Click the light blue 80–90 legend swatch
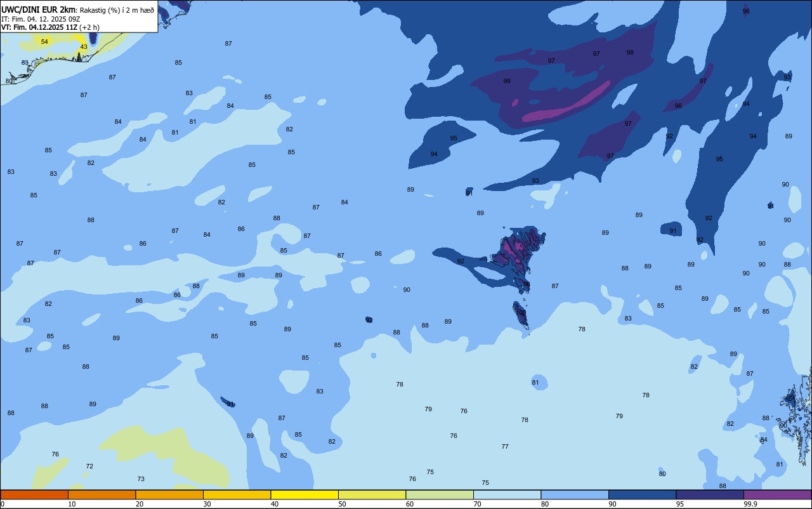 click(x=575, y=494)
